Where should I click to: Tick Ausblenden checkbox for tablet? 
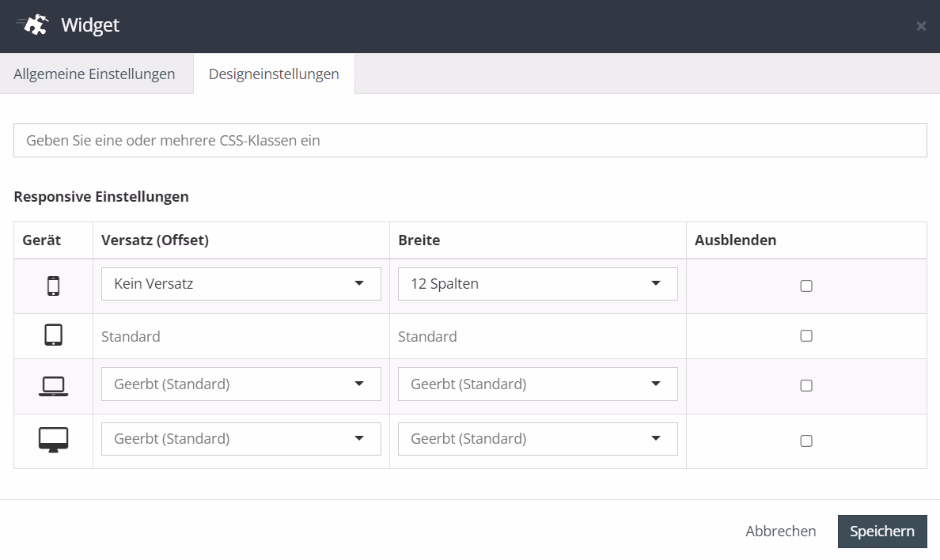coord(806,335)
